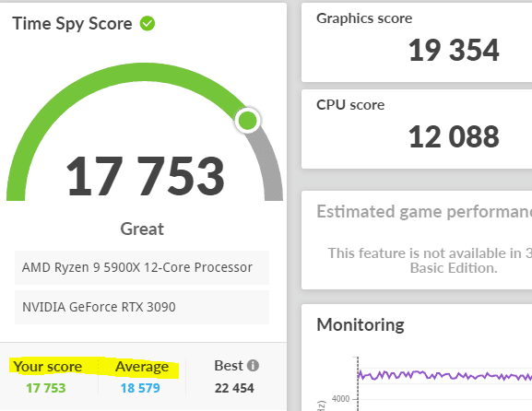The height and width of the screenshot is (411, 532).
Task: Click the green 17 753 score value
Action: click(x=46, y=388)
